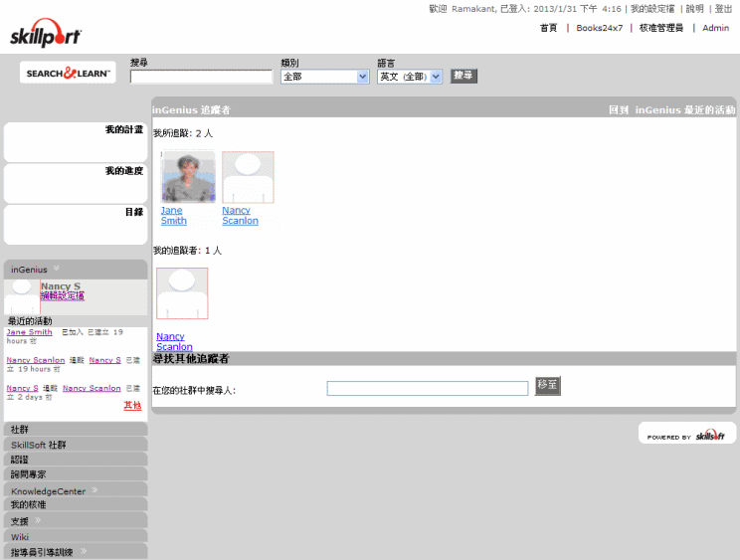
Task: Select KnowledgeCenter in the sidebar
Action: (76, 489)
